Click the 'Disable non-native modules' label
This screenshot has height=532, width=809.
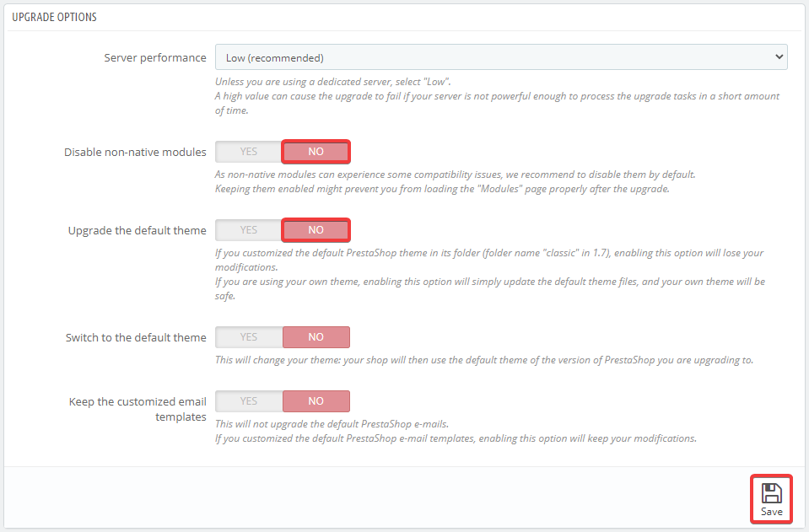(x=135, y=153)
